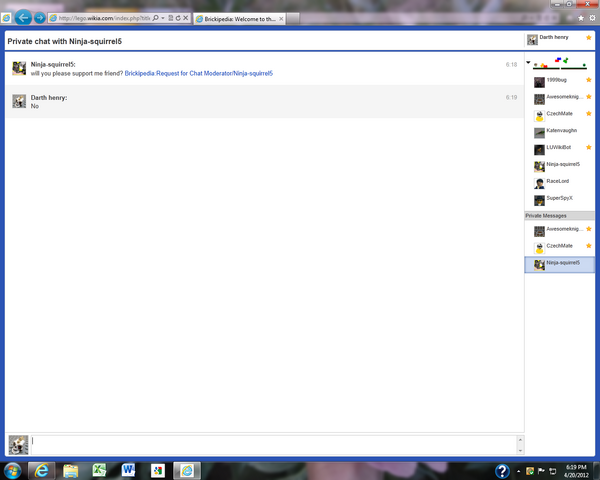Image resolution: width=600 pixels, height=480 pixels.
Task: Show hidden system tray icons arrow
Action: click(518, 471)
